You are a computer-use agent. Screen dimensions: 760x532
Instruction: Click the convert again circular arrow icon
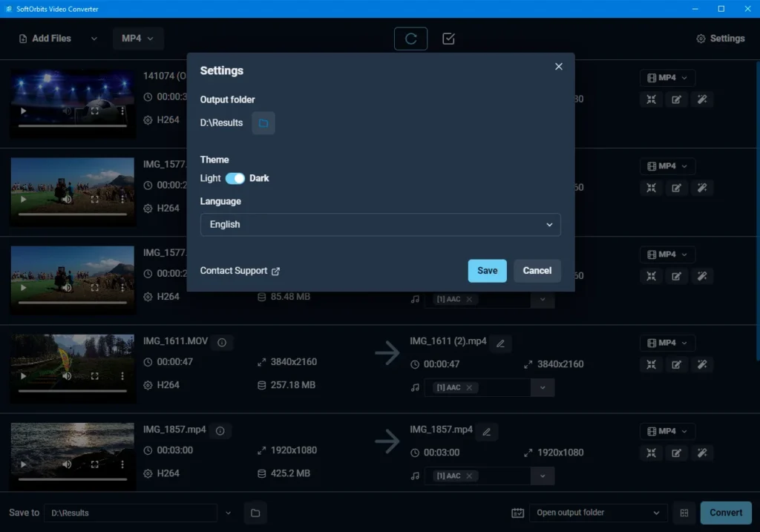click(410, 38)
